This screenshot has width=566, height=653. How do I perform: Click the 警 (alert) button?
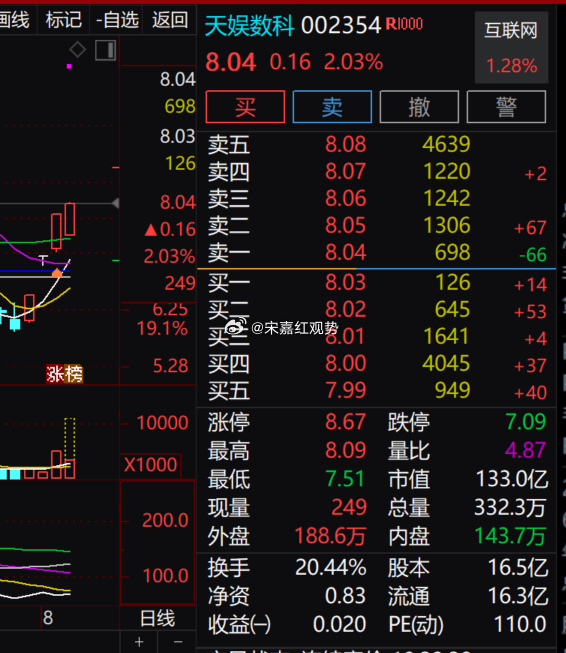coord(506,107)
